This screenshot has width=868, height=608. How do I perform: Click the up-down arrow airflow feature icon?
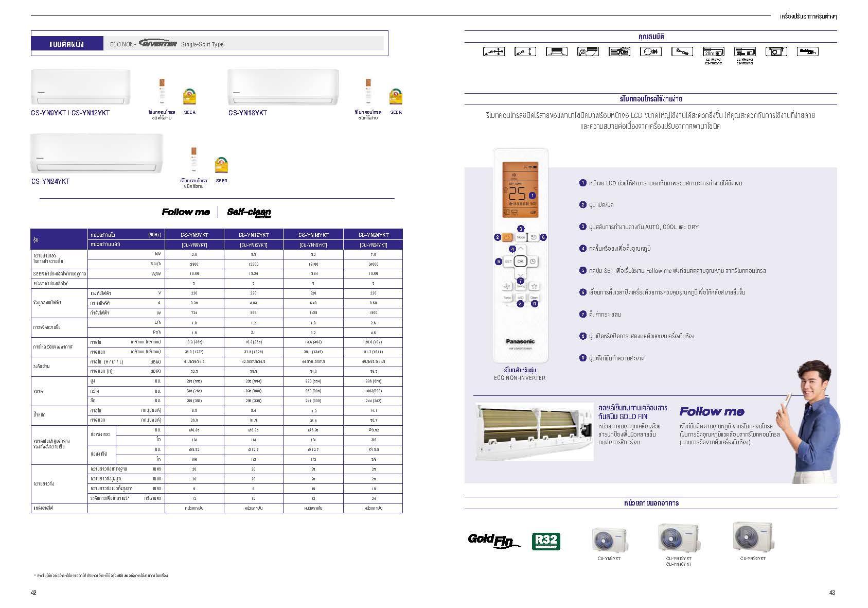point(525,51)
